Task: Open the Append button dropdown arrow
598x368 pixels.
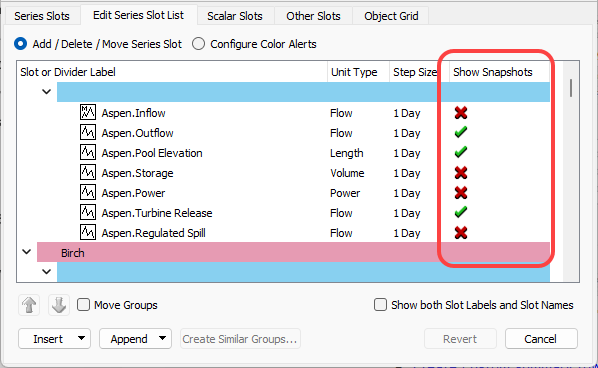Action: click(162, 338)
